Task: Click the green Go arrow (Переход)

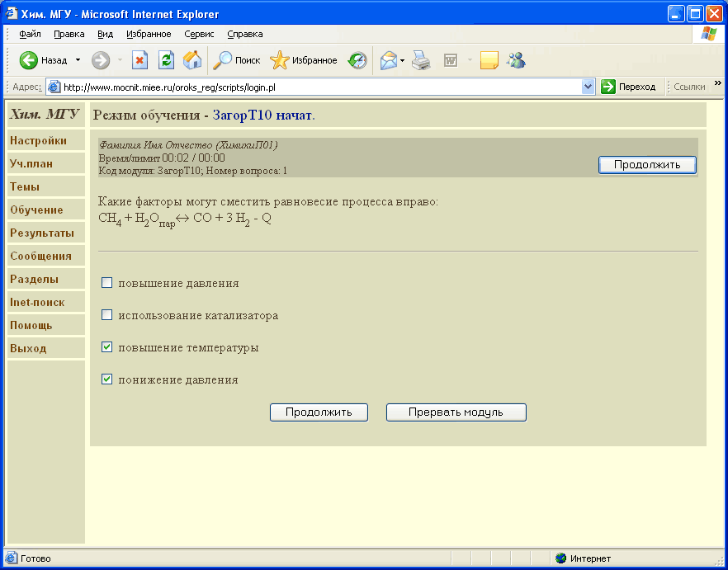Action: tap(607, 87)
